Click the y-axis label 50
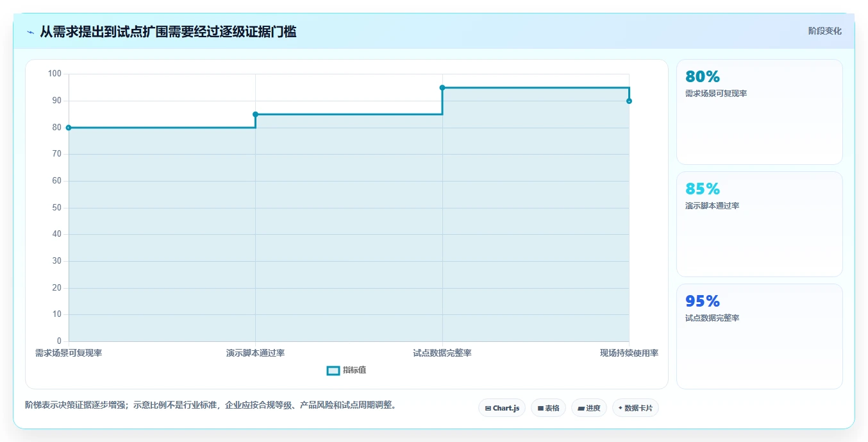Viewport: 868px width, 442px height. [56, 207]
